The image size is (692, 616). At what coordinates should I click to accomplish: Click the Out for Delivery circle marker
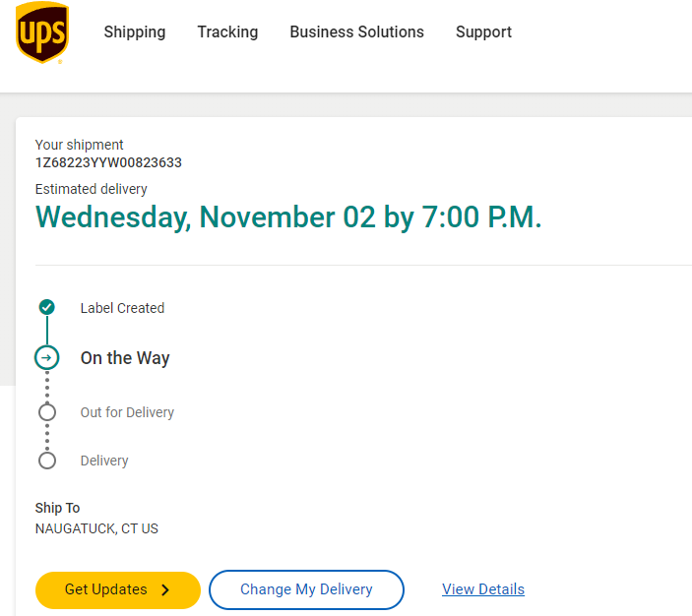coord(46,412)
